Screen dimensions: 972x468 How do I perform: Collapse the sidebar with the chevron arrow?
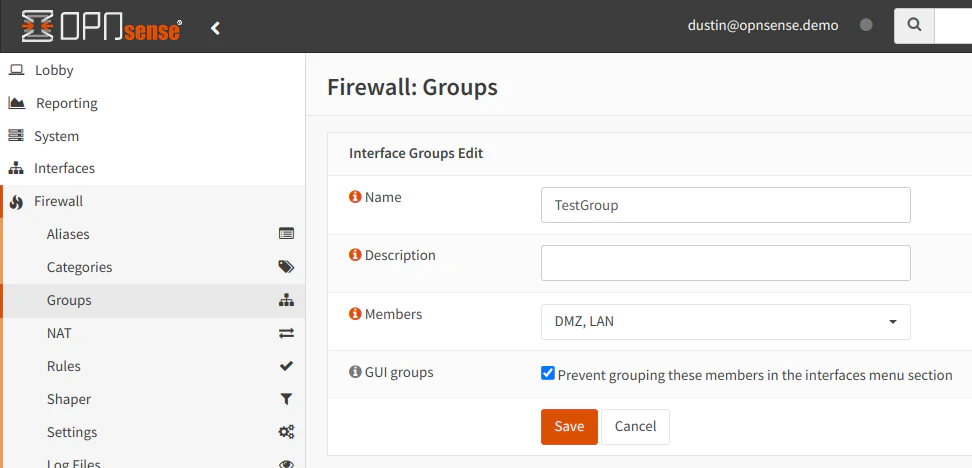[215, 28]
